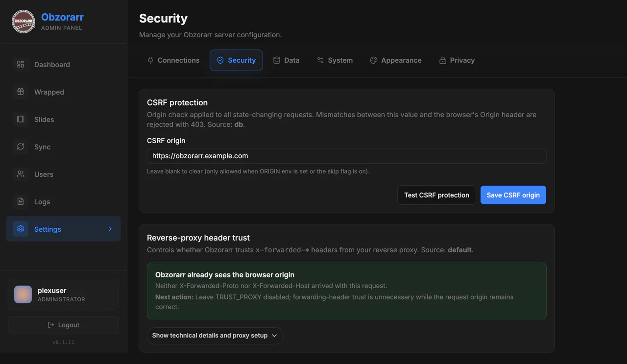Viewport: 627px width, 364px height.
Task: Click the Obzorarr logo image
Action: 24,22
